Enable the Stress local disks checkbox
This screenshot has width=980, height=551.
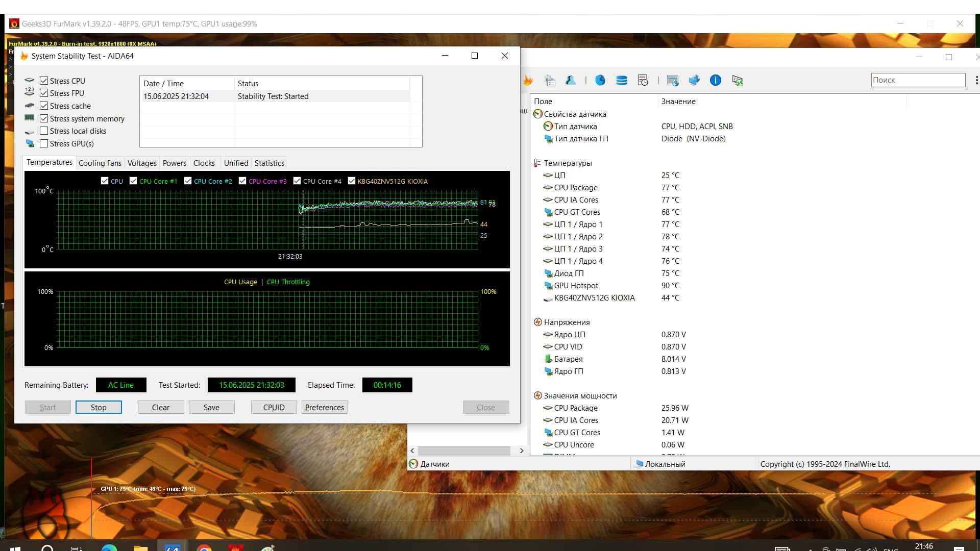click(x=44, y=131)
